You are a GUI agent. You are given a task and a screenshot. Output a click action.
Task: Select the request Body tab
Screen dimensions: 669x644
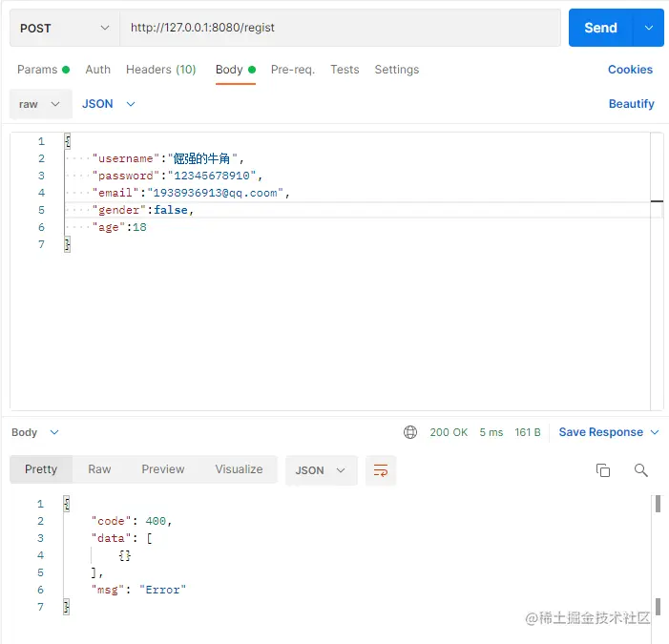[236, 70]
